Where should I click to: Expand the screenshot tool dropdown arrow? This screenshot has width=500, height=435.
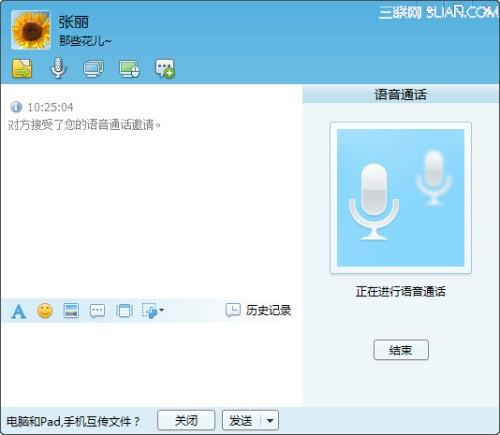pos(162,310)
